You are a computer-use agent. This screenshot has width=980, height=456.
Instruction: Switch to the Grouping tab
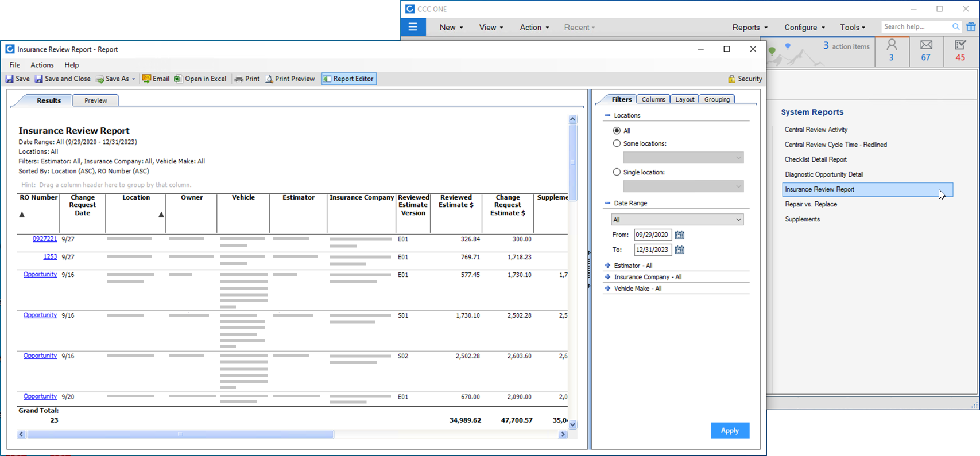(x=717, y=99)
